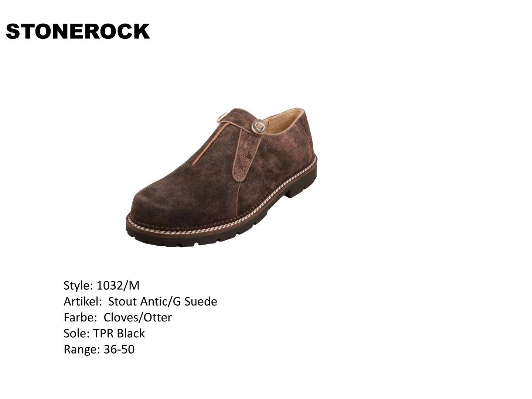Click the word 'Suede' in the Artikel line
Screen dimensions: 532x399
coord(201,301)
